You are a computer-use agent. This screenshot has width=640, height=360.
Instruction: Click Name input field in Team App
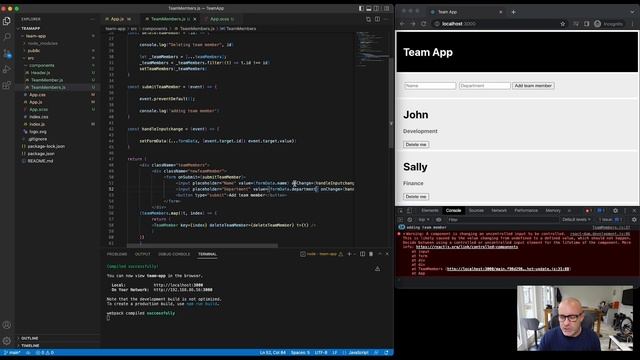pos(430,86)
